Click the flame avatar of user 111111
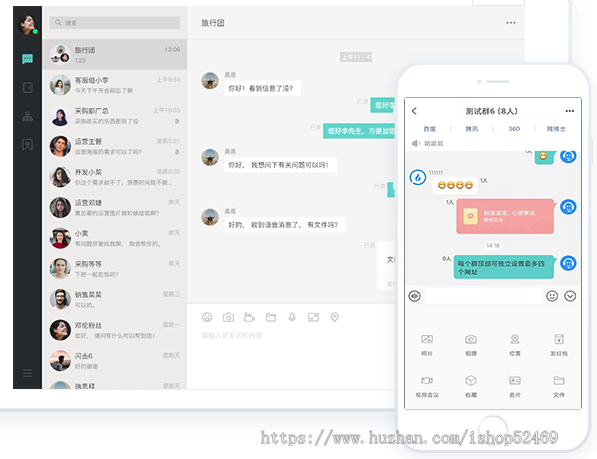The height and width of the screenshot is (459, 597). pyautogui.click(x=418, y=178)
